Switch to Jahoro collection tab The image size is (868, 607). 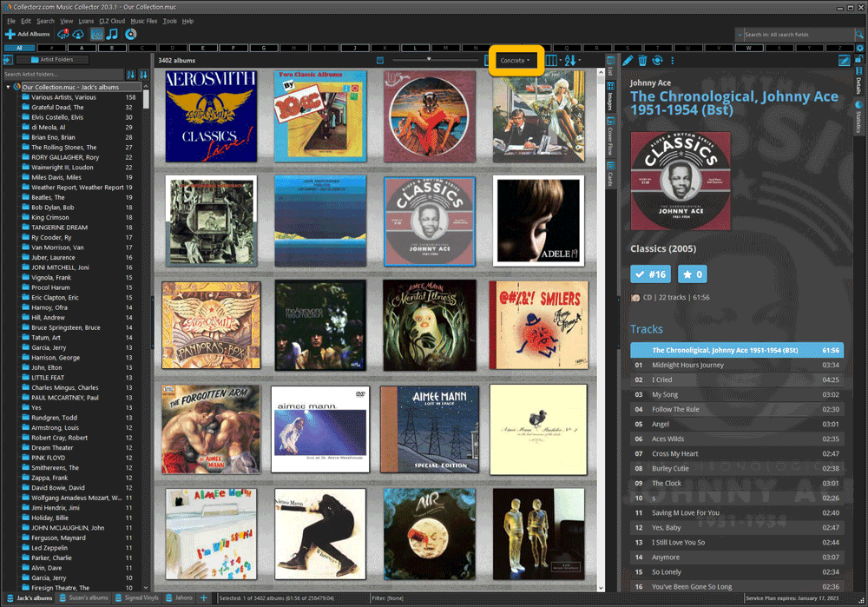[x=180, y=598]
